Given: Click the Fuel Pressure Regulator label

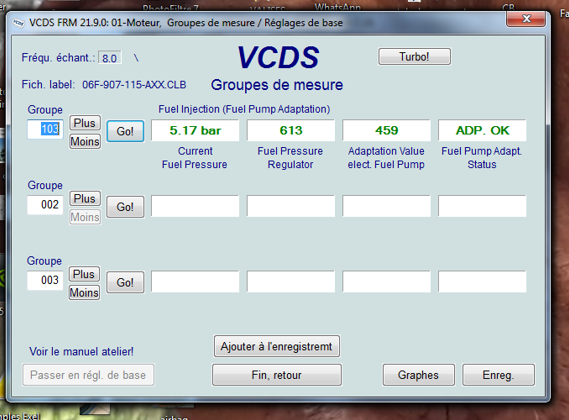Looking at the screenshot, I should 290,158.
